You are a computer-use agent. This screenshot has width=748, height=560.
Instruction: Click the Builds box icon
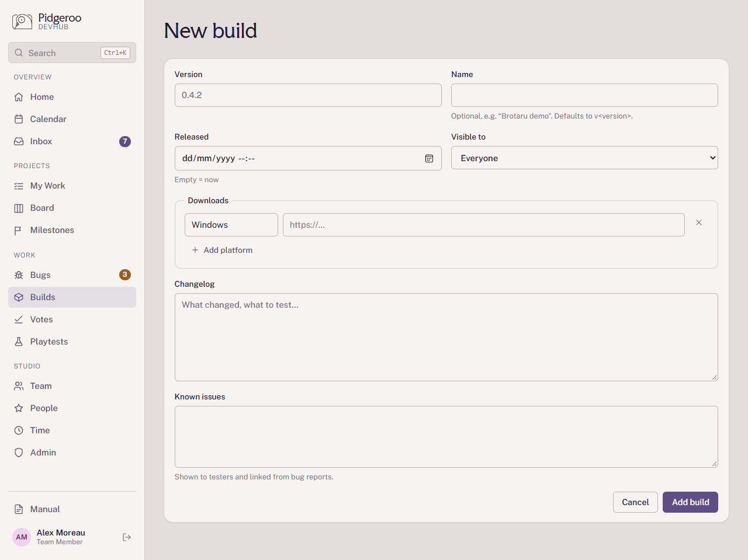pos(19,297)
